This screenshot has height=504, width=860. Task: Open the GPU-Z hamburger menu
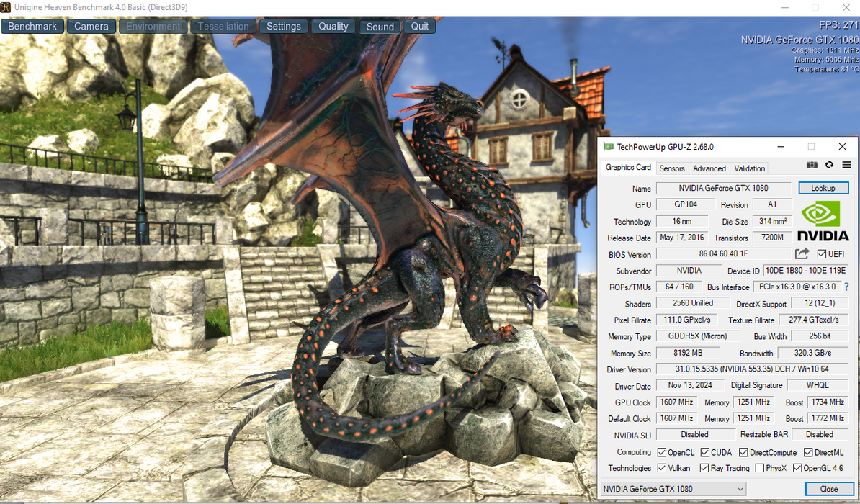[847, 165]
